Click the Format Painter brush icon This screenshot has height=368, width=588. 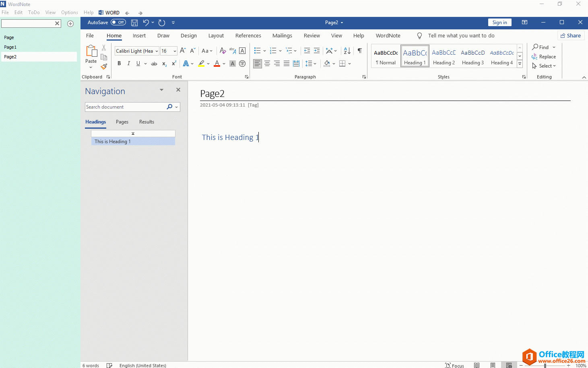[104, 66]
